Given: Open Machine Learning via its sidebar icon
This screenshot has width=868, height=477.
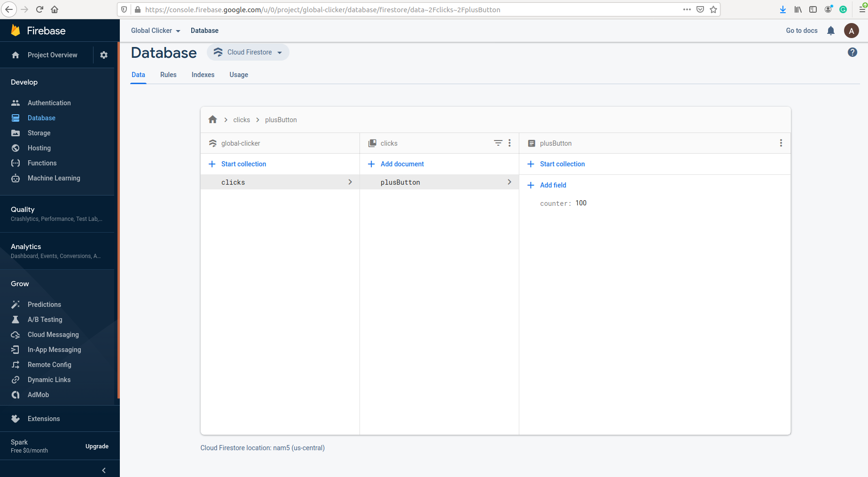Looking at the screenshot, I should 16,178.
